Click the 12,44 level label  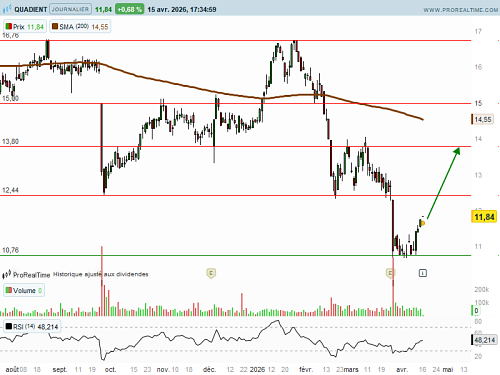pos(10,190)
